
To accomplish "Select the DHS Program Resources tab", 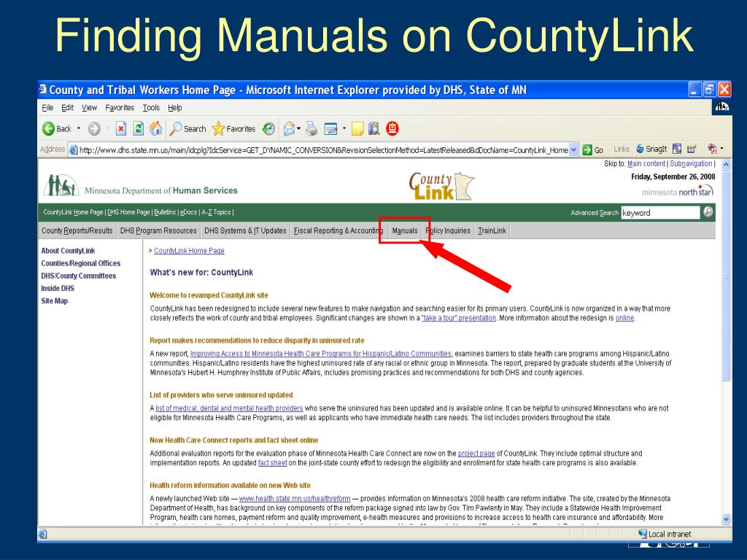I will coord(158,230).
